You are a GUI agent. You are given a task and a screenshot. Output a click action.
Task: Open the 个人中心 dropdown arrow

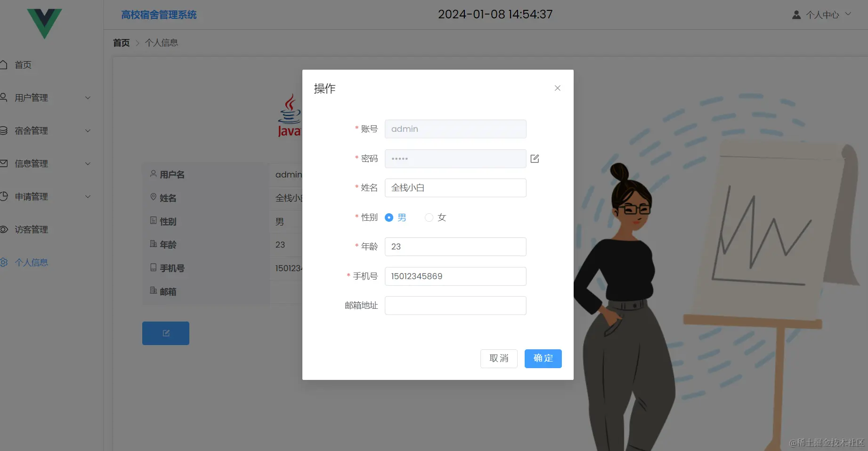(x=848, y=14)
